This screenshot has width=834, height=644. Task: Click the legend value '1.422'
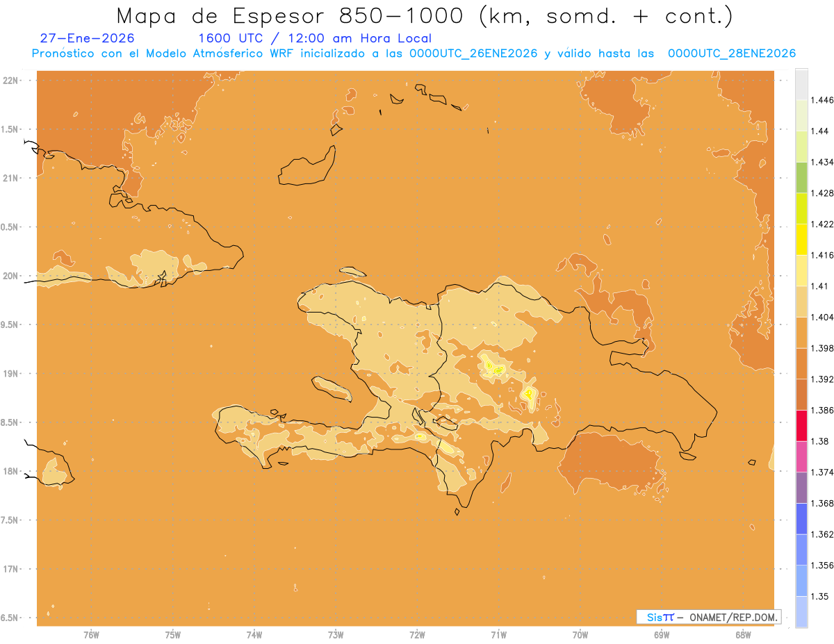click(822, 224)
